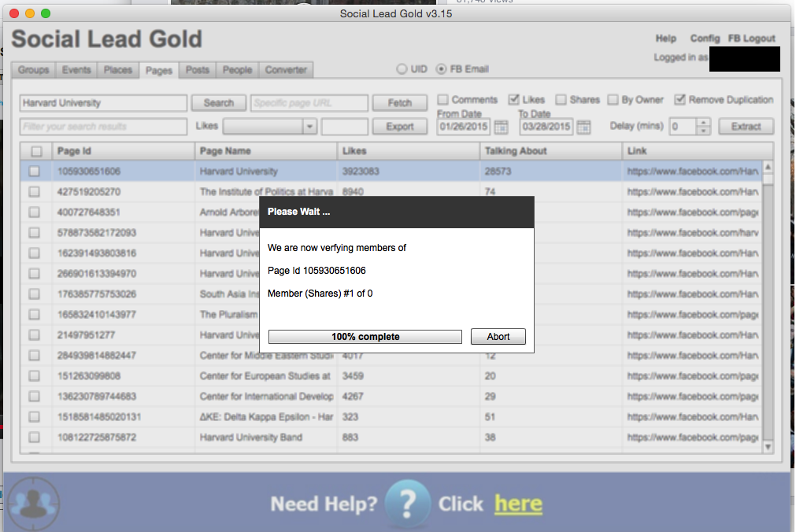The width and height of the screenshot is (796, 532).
Task: Increase the Delay minutes stepper
Action: 703,122
